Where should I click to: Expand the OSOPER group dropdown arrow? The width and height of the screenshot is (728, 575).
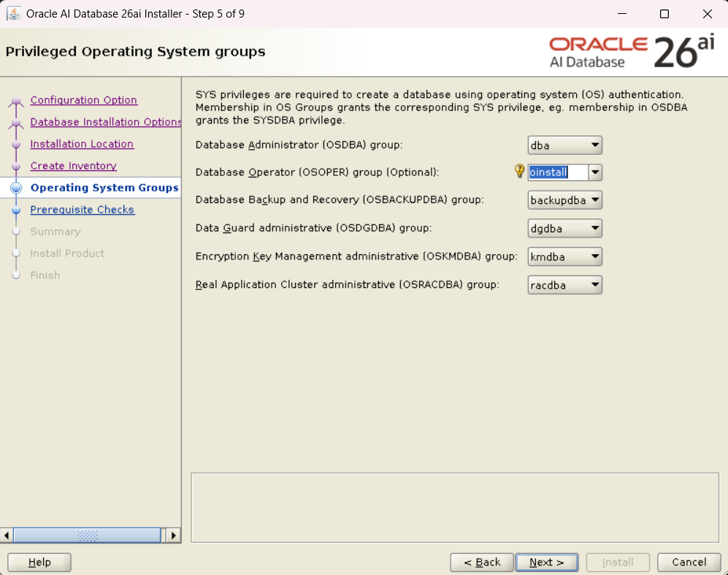595,172
